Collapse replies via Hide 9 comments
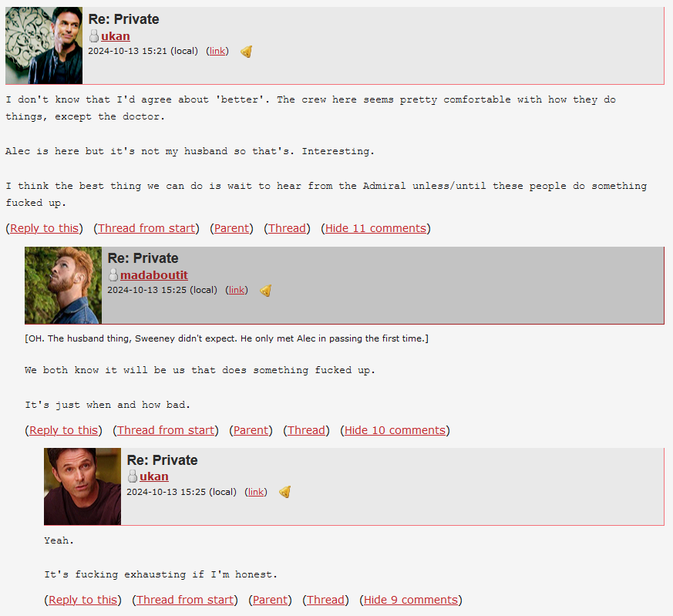 pyautogui.click(x=411, y=600)
